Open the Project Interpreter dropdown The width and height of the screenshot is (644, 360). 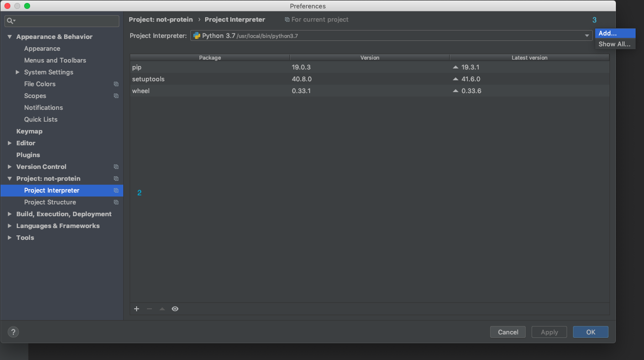pos(391,35)
